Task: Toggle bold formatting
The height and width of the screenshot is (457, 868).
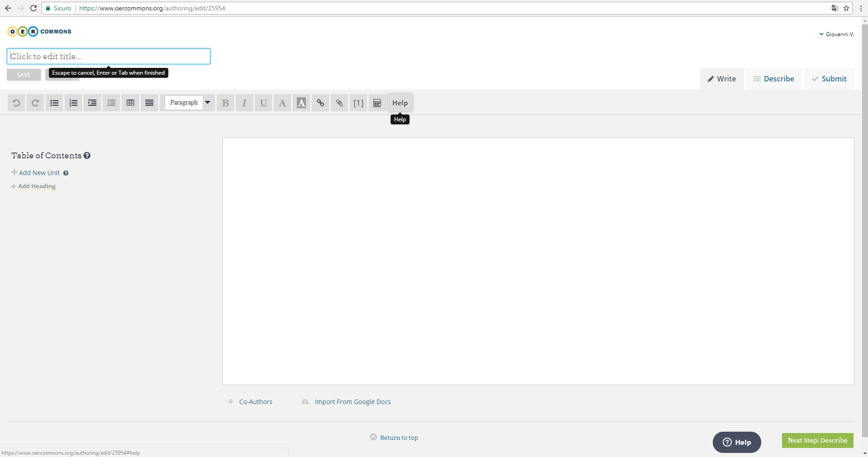Action: [x=225, y=103]
